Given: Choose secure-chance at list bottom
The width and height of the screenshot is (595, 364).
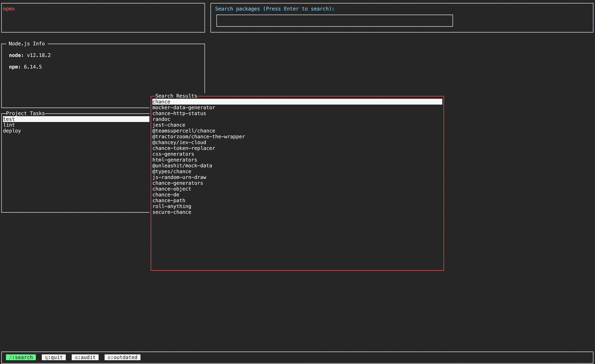Looking at the screenshot, I should click(172, 212).
